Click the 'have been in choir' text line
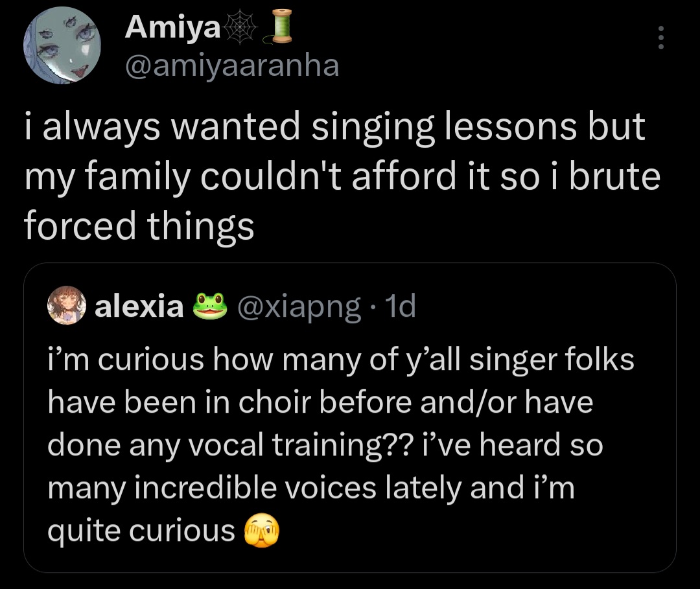Viewport: 700px width, 589px height. (320, 402)
